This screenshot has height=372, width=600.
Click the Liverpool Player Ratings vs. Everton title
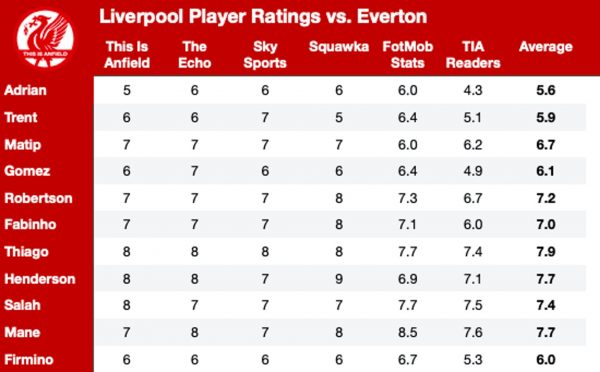pos(263,17)
